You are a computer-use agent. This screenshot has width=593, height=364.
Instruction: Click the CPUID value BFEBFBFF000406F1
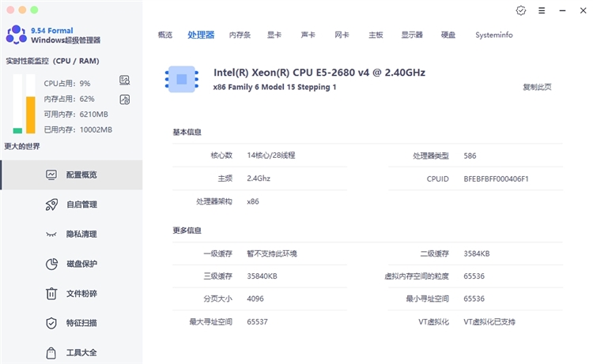coord(496,178)
